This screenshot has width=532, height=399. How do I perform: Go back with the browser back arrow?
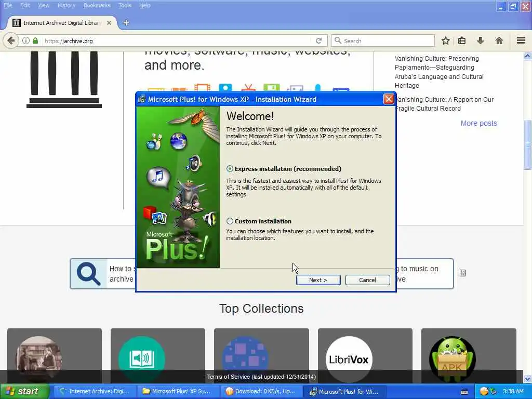tap(11, 41)
